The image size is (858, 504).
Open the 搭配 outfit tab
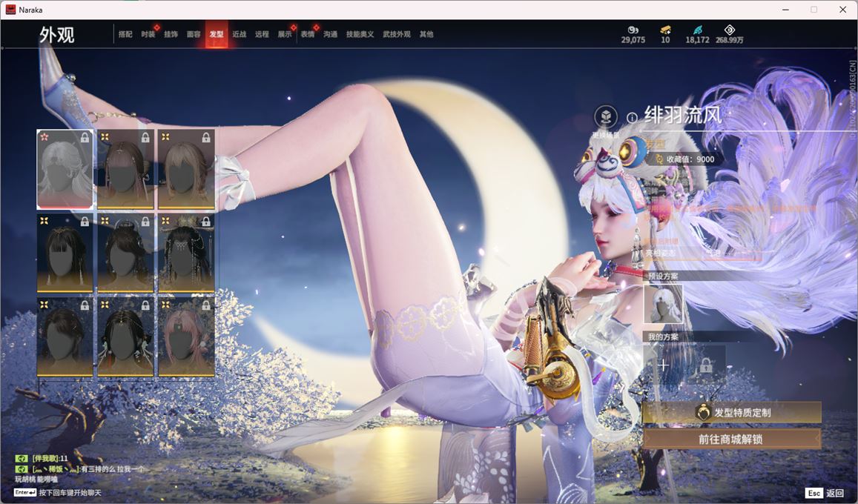125,34
